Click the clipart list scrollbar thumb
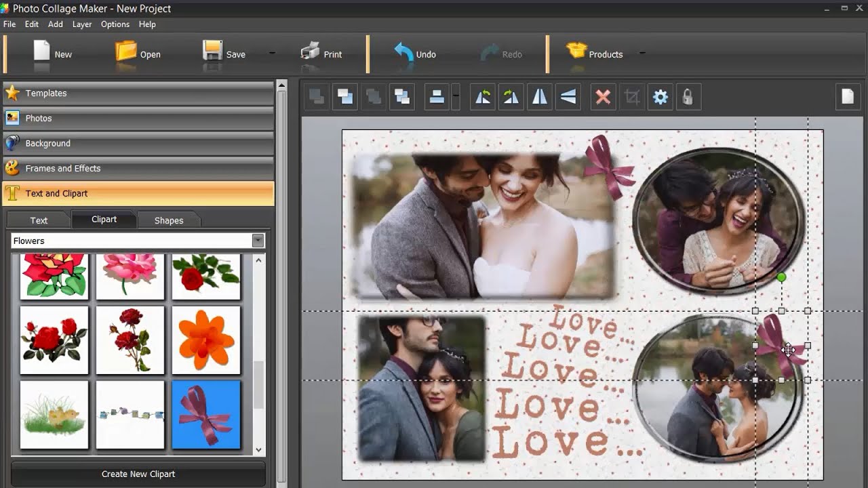This screenshot has height=488, width=868. pos(258,385)
